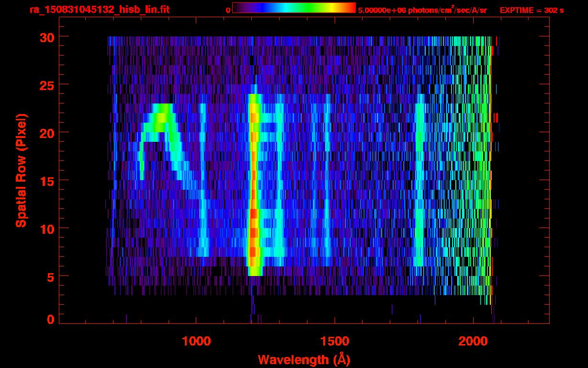Click the color bar minimum value 0
Image resolution: width=588 pixels, height=368 pixels.
click(228, 10)
